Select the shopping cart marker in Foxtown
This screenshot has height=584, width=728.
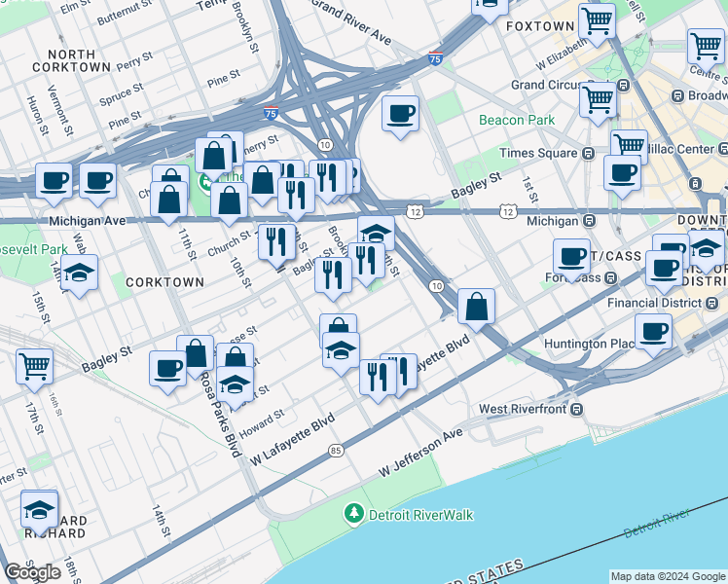click(x=597, y=20)
